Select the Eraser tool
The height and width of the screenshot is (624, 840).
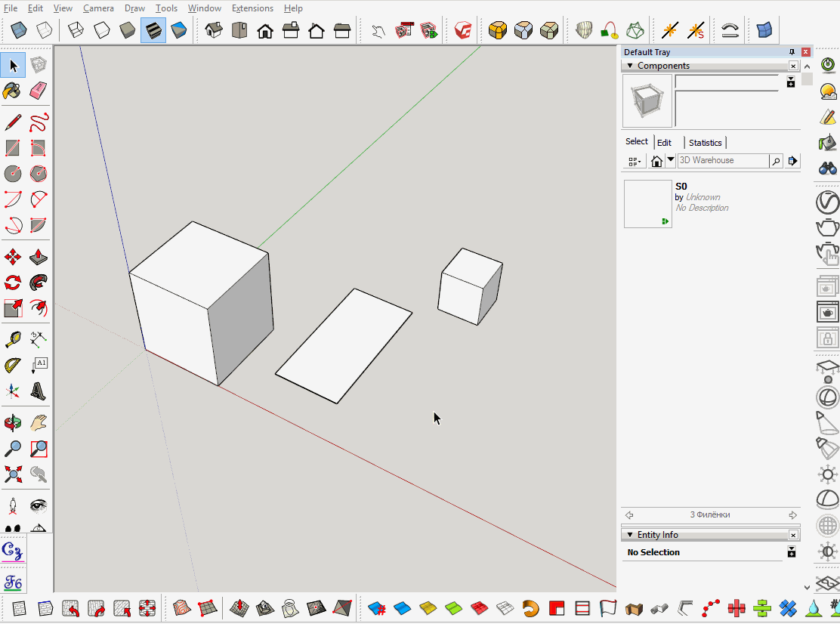click(x=37, y=91)
